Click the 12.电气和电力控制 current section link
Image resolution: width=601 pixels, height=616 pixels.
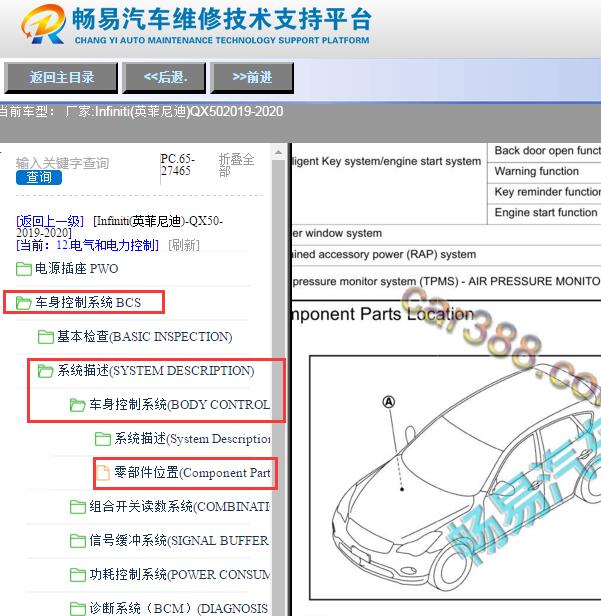[x=87, y=246]
